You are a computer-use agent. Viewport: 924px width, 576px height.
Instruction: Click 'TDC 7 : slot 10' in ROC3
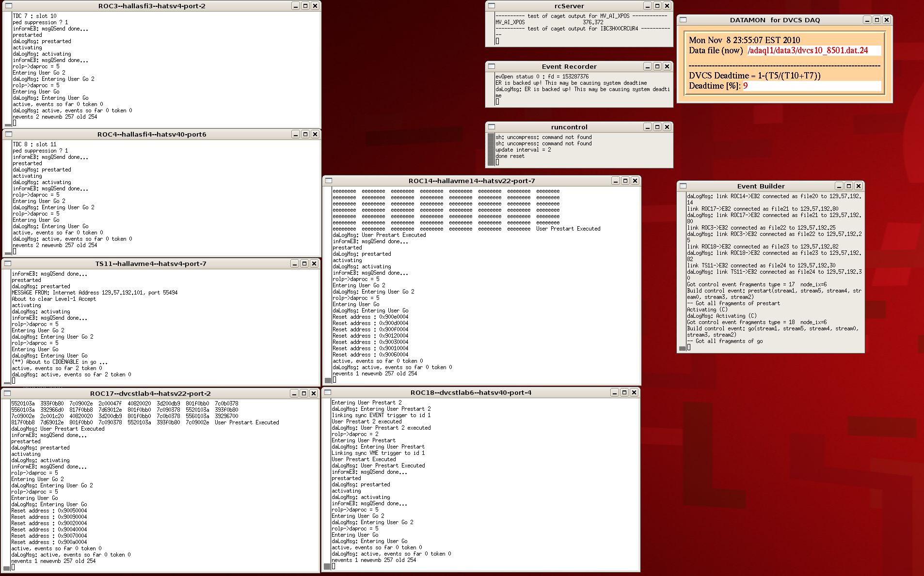click(x=34, y=16)
